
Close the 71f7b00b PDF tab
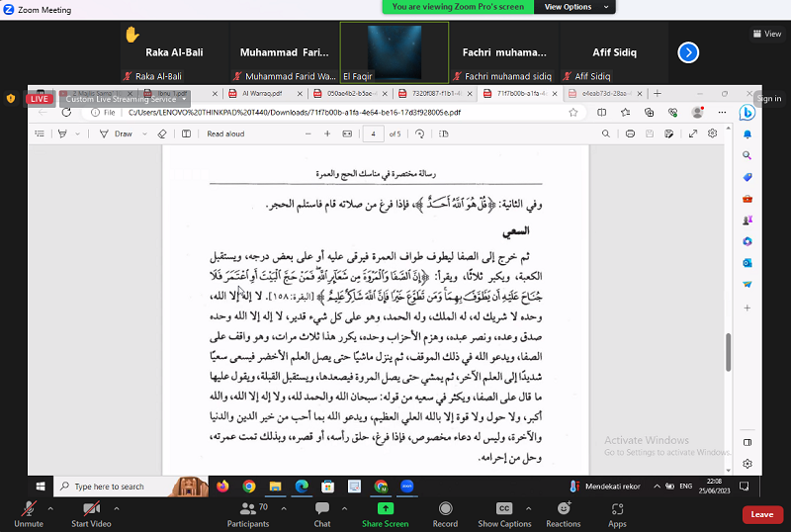tap(555, 93)
